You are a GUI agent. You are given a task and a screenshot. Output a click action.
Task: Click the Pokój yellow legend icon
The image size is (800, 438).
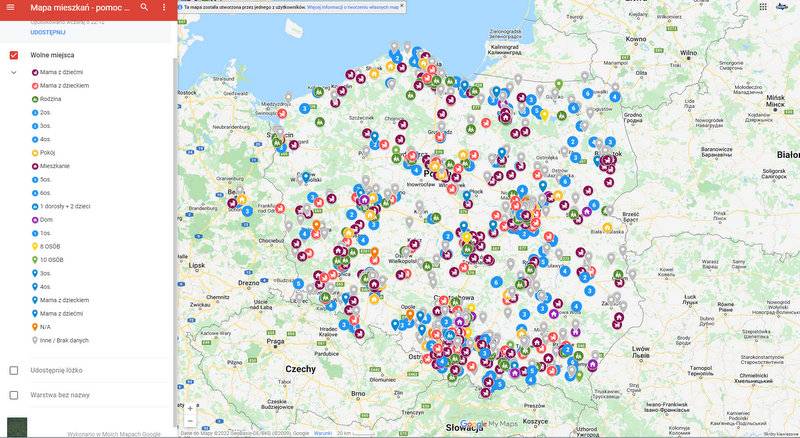(x=36, y=152)
